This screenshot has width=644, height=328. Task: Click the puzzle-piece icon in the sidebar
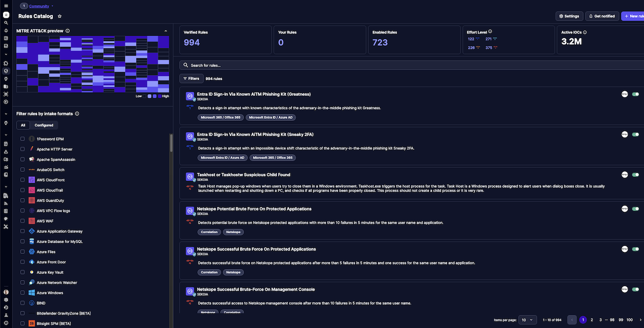pyautogui.click(x=6, y=63)
